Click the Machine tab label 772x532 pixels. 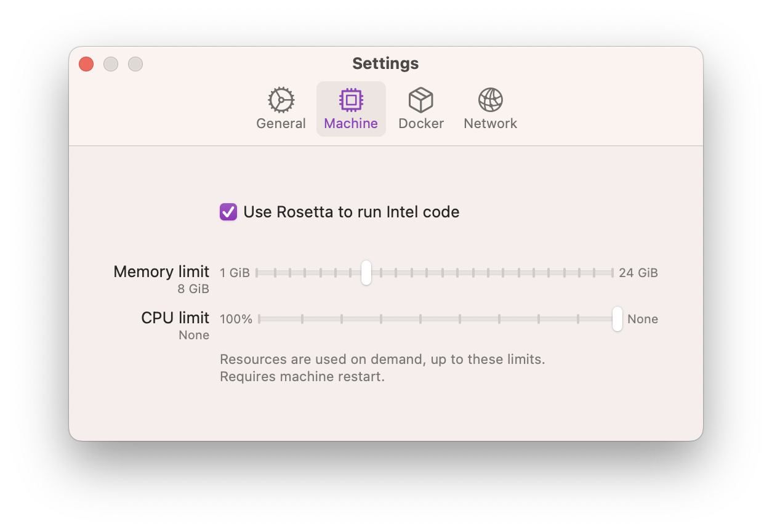point(351,123)
